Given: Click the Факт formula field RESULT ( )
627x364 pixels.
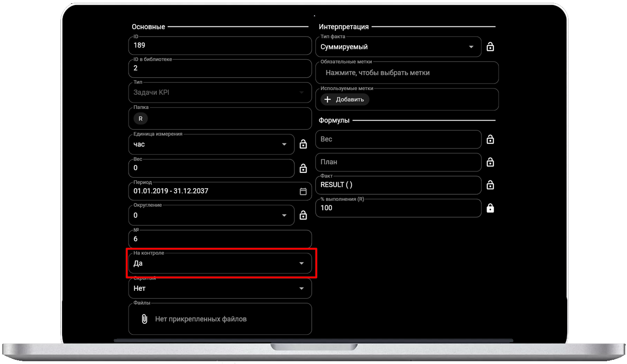Looking at the screenshot, I should pyautogui.click(x=398, y=185).
